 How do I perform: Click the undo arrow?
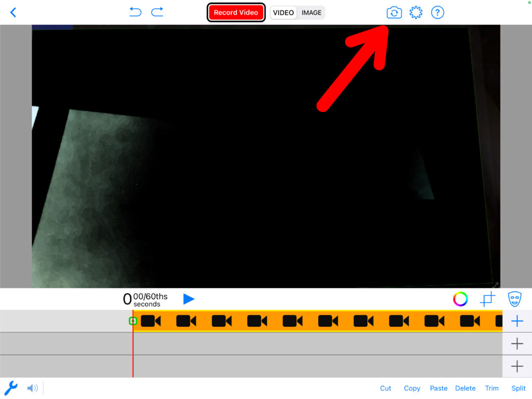(135, 12)
